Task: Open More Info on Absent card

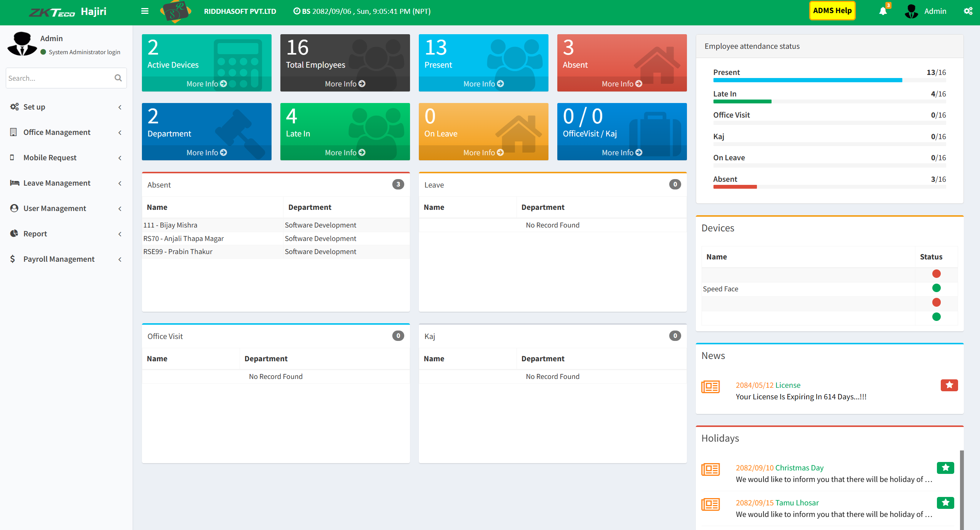Action: pos(622,84)
